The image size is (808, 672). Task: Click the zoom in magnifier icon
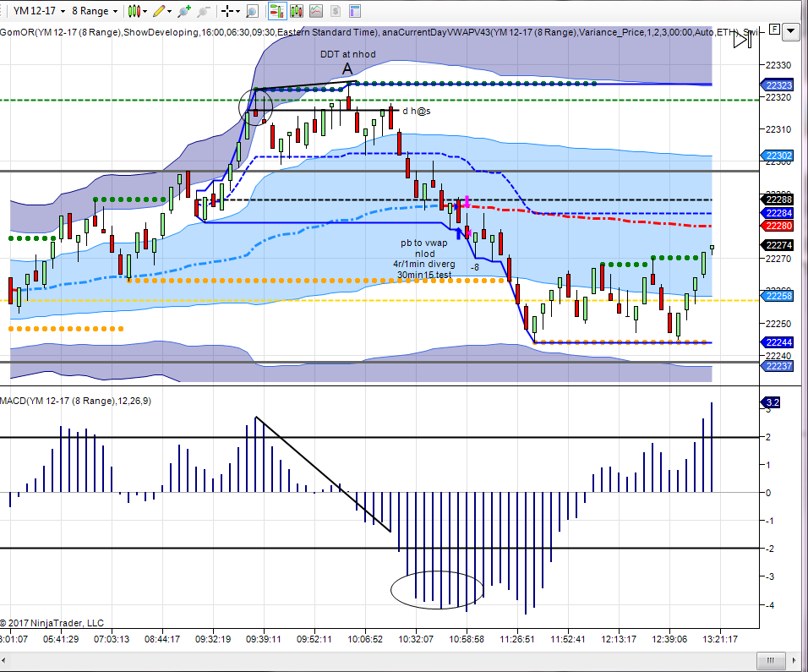coord(184,11)
